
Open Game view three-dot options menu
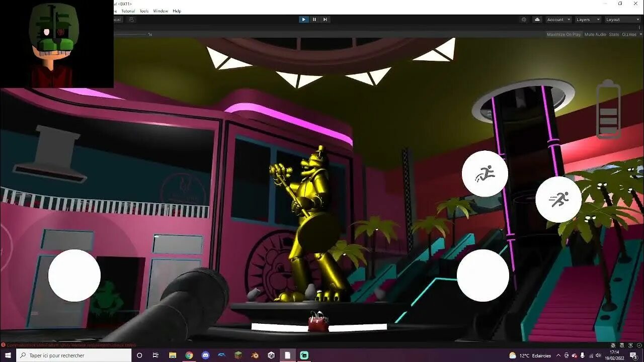coord(640,28)
